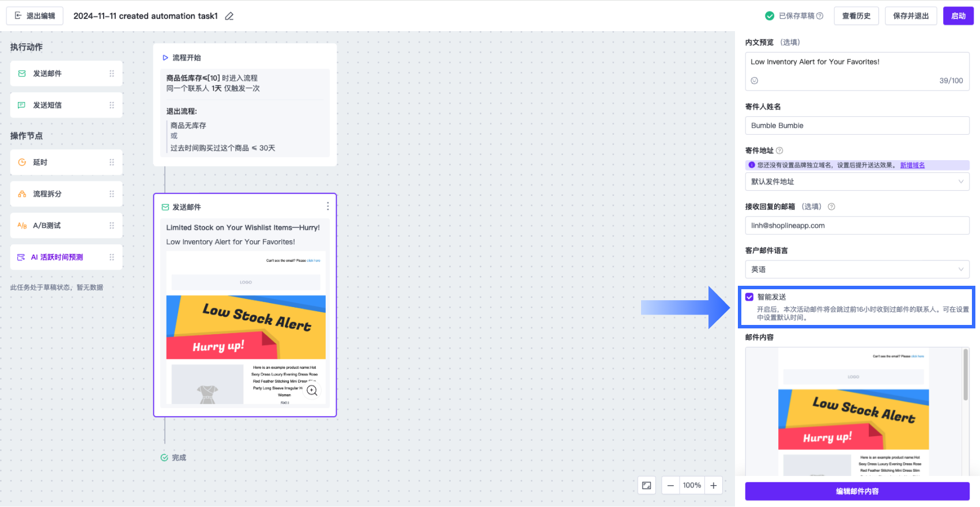Image resolution: width=980 pixels, height=507 pixels.
Task: Click the 编辑邮件内容 edit email button
Action: pos(857,491)
